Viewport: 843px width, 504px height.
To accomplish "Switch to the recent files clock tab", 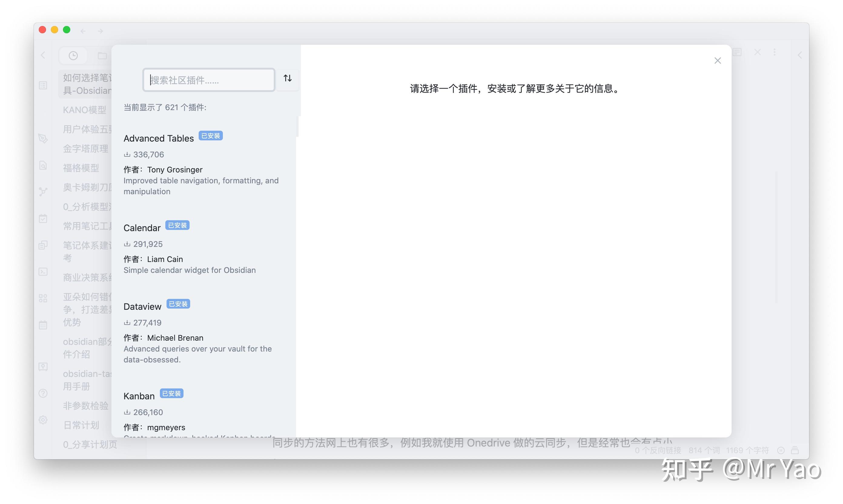I will 73,55.
